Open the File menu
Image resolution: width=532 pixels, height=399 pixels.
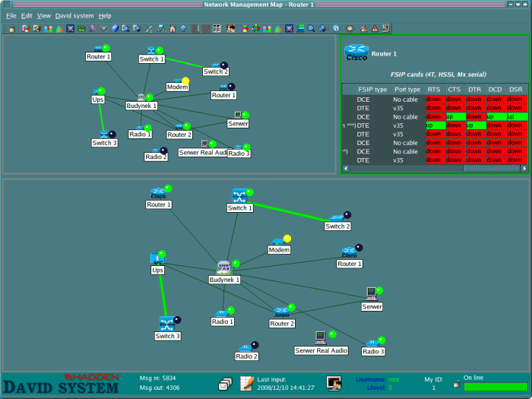tap(11, 16)
